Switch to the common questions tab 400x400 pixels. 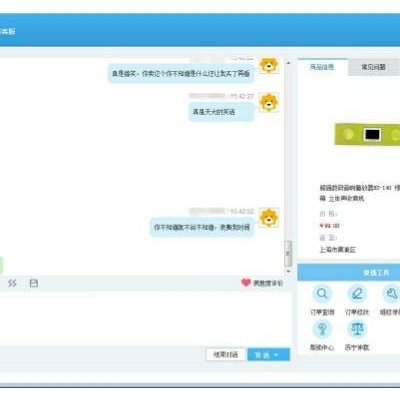(373, 67)
